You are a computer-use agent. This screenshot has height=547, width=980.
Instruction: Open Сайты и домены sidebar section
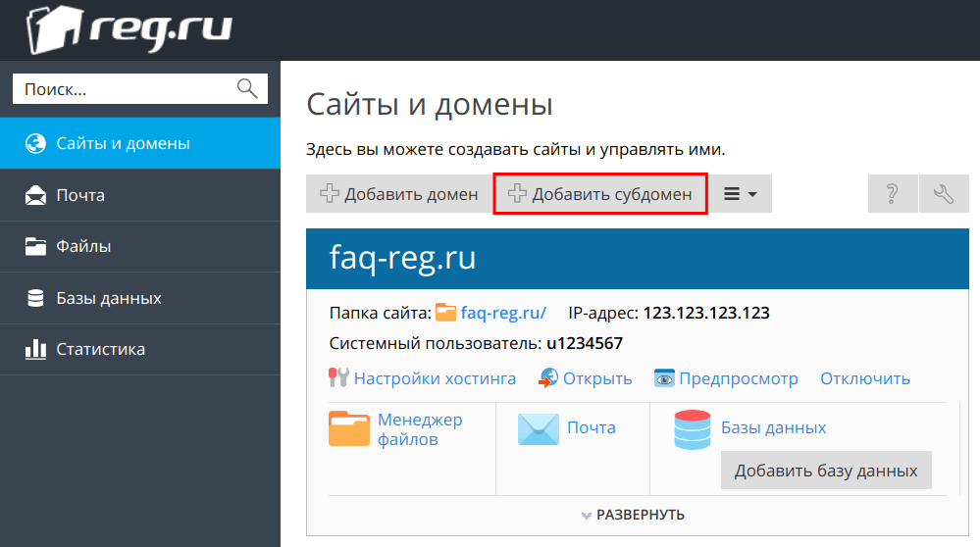[140, 143]
